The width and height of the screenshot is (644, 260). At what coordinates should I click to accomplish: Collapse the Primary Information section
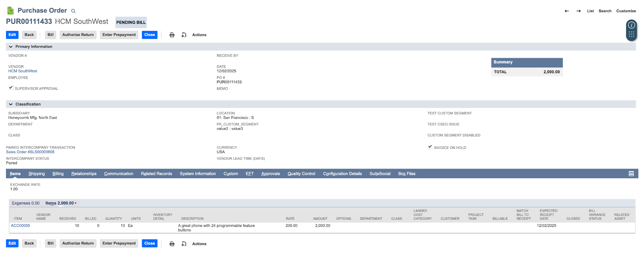(x=11, y=47)
